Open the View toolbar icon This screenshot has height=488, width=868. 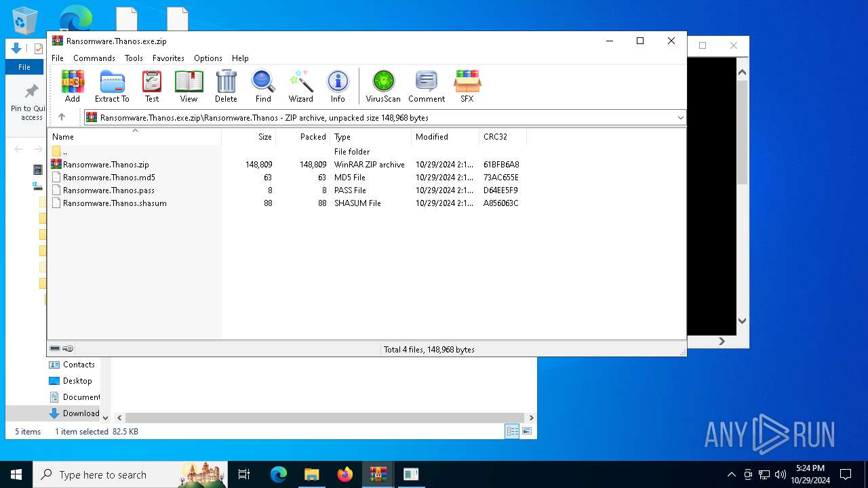point(189,86)
